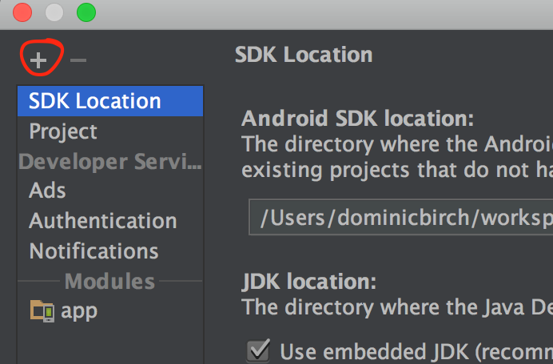This screenshot has height=364, width=553.
Task: Click the minus remove module button
Action: coord(78,60)
